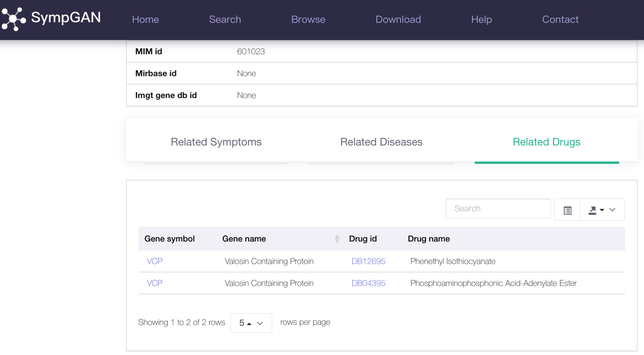Click the Gene symbol column header
The image size is (644, 355).
click(x=170, y=239)
